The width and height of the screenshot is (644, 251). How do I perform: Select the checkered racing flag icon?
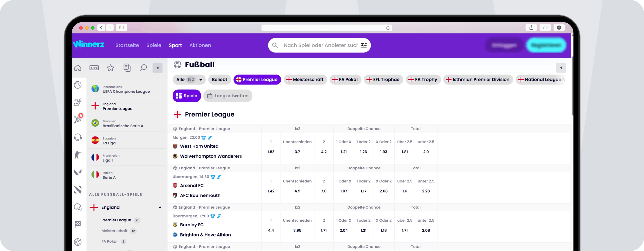(78, 224)
